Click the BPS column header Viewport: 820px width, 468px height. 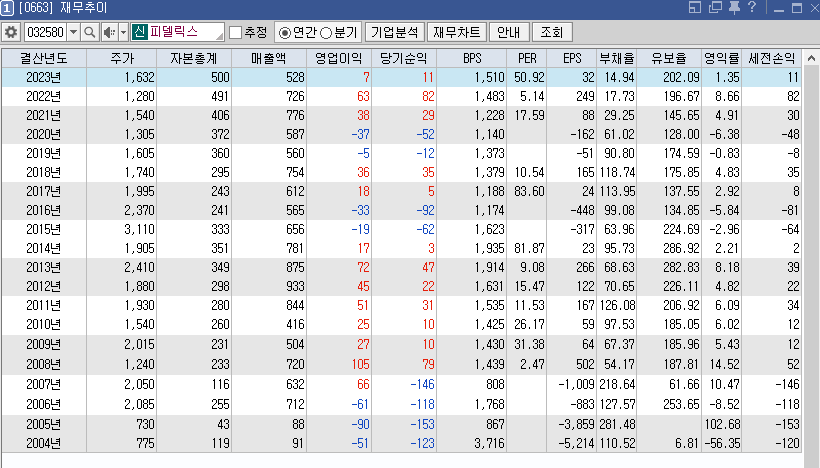tap(472, 58)
